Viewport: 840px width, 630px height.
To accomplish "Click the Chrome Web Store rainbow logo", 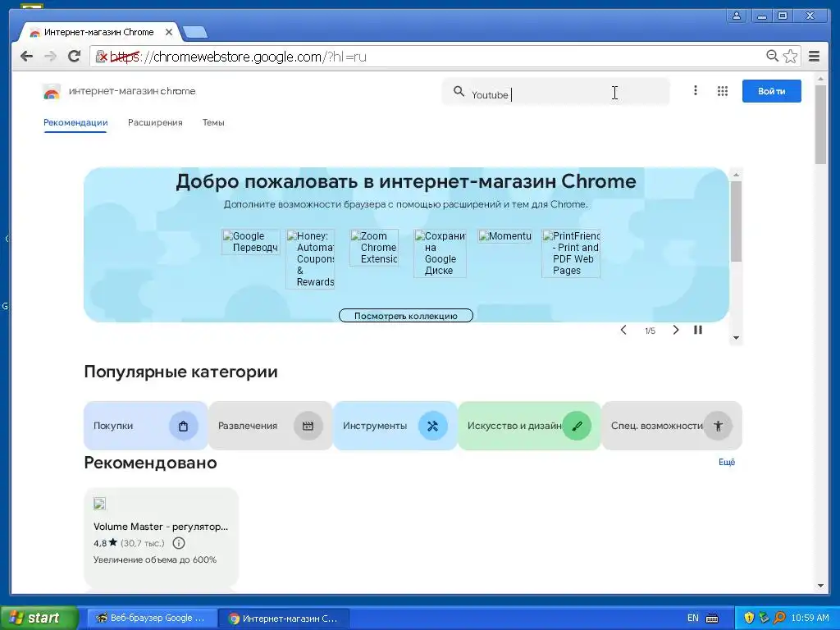I will [x=52, y=92].
